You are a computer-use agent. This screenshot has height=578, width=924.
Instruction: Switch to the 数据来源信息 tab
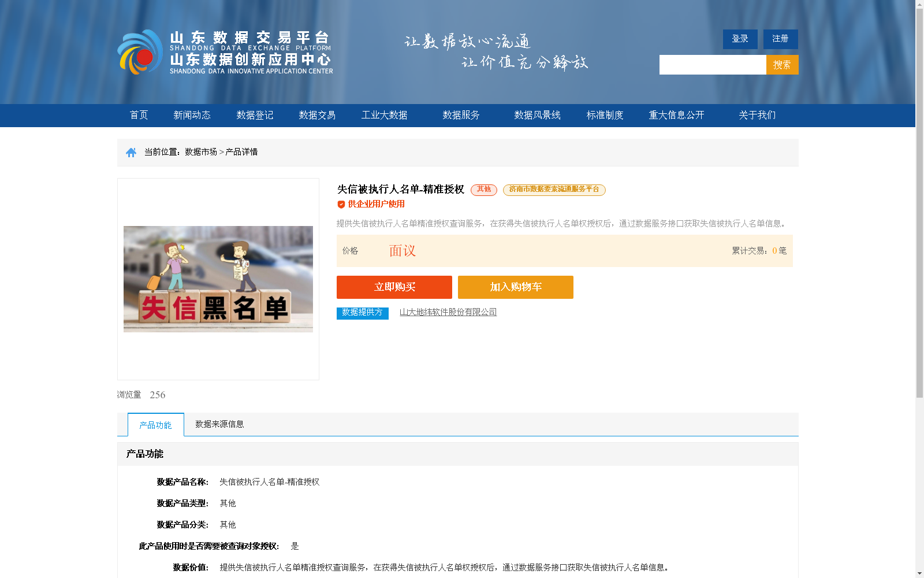tap(219, 424)
